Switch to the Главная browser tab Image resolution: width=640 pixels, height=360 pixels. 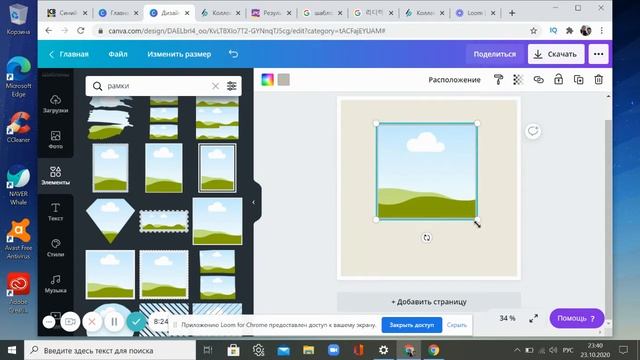point(119,13)
